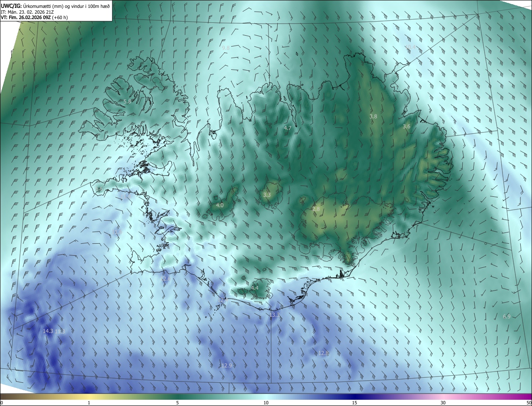This screenshot has height=406, width=532.
Task: Click the 12.9 value near the bottom
Action: point(227,366)
